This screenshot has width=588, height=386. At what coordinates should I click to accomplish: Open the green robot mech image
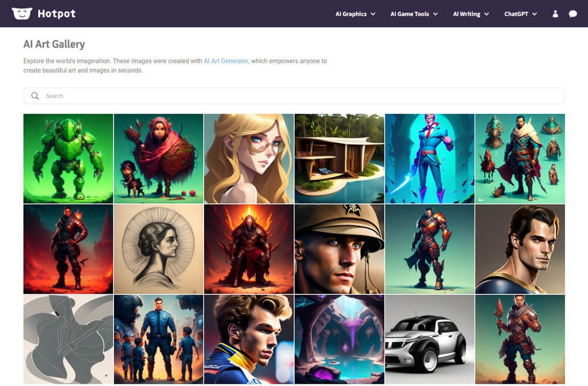68,159
